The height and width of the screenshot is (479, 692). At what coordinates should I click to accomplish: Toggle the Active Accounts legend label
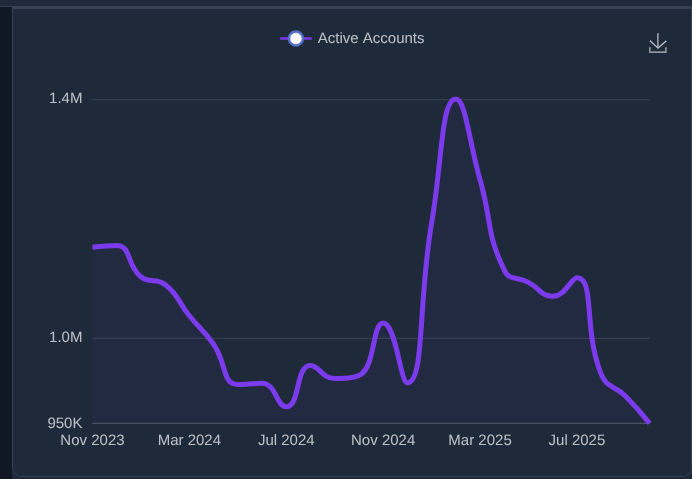(370, 39)
